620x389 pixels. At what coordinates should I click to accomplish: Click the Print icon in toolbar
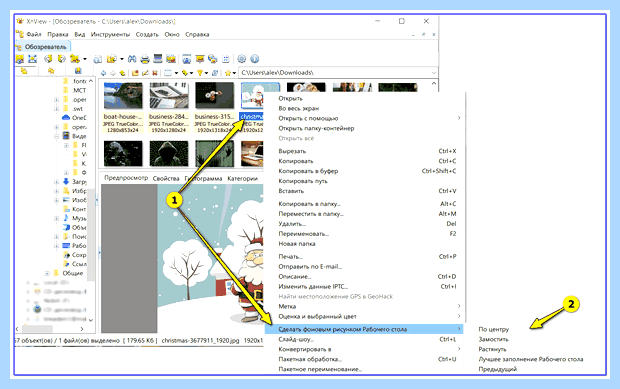click(145, 59)
